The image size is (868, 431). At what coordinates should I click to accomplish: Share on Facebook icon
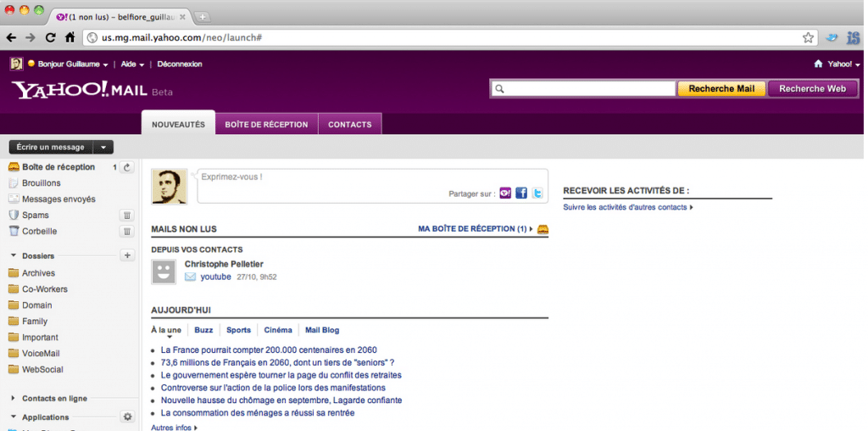pos(521,193)
